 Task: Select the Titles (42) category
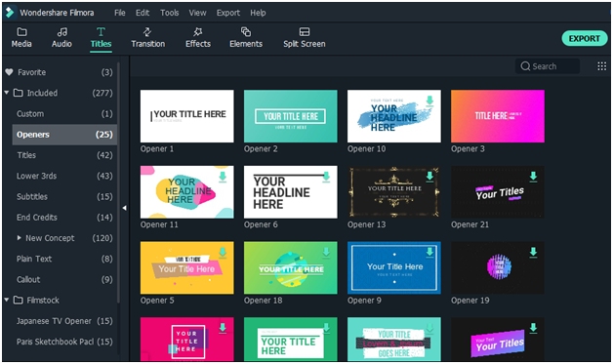pyautogui.click(x=64, y=155)
